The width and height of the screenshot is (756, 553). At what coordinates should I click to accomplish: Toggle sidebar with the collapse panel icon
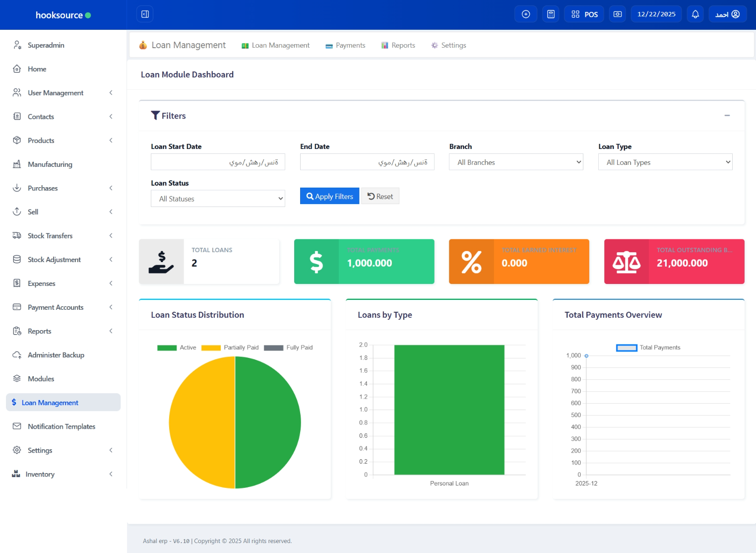point(145,14)
